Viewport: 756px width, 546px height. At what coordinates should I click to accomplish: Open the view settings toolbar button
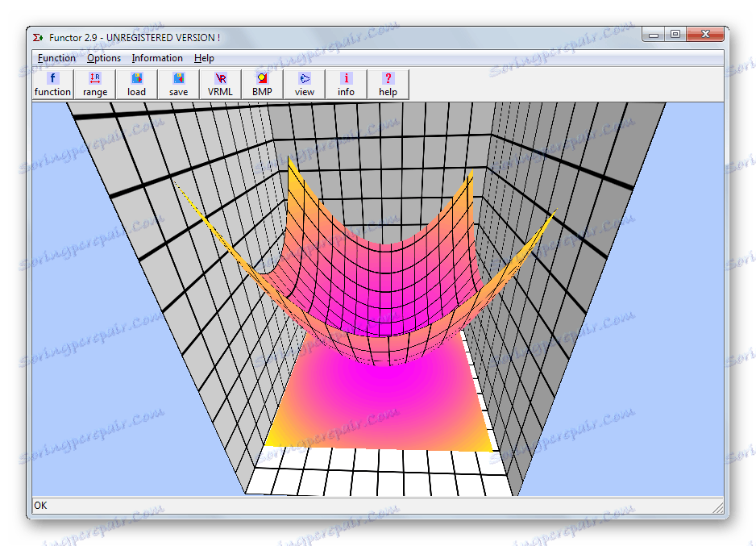[x=304, y=85]
